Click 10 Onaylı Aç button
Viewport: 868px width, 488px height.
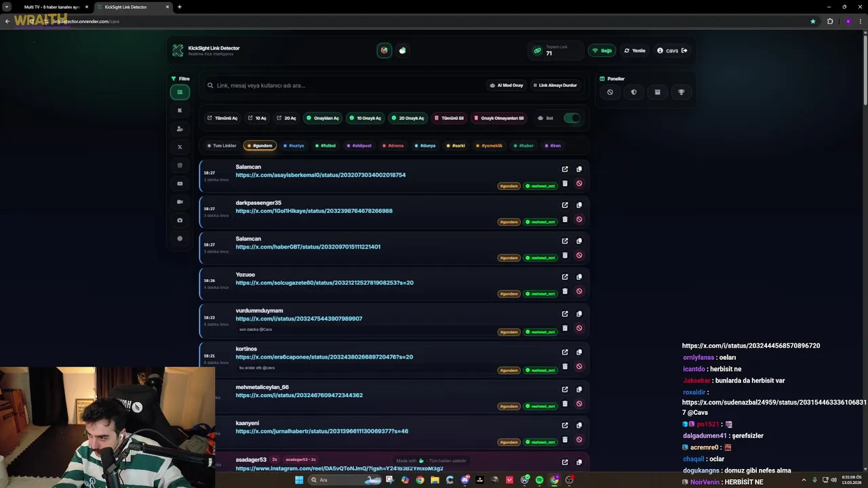pos(365,118)
